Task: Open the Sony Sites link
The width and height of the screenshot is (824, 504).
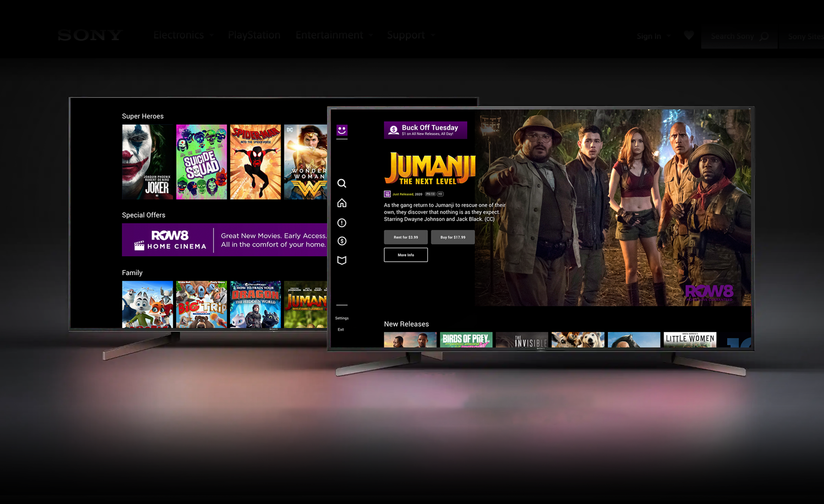Action: 805,36
